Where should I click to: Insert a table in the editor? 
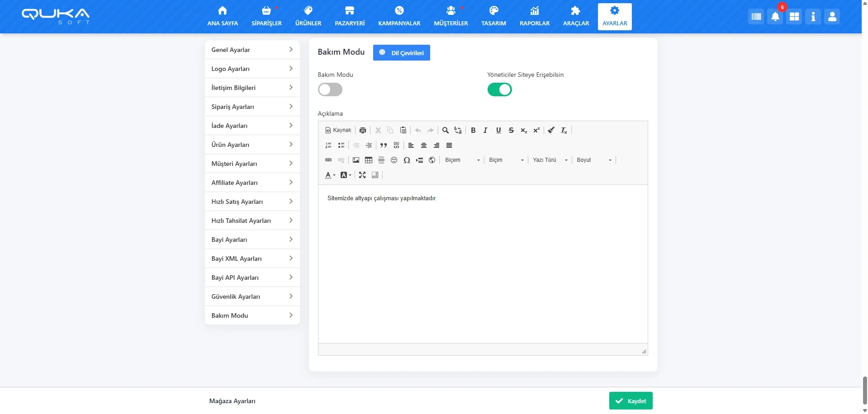pyautogui.click(x=369, y=160)
